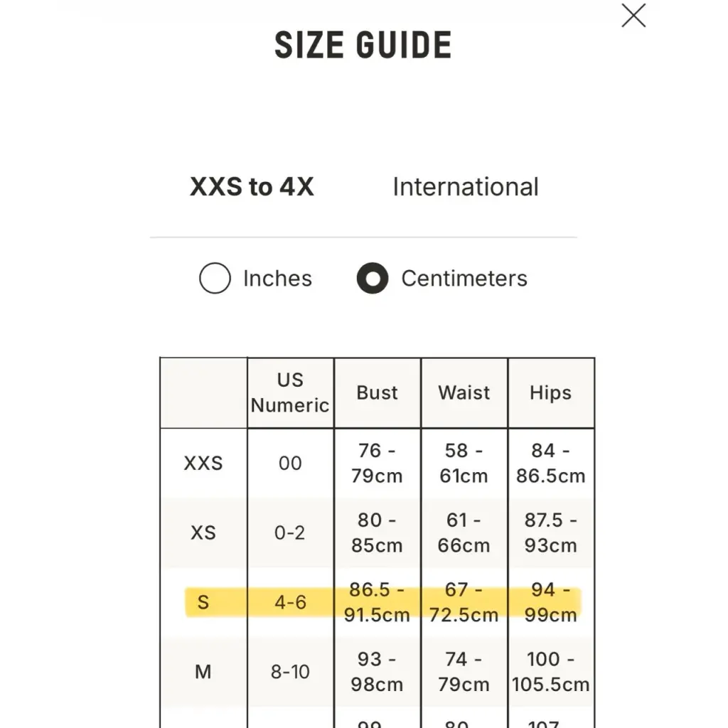Click the Size Guide heading
728x728 pixels.
coord(363,45)
